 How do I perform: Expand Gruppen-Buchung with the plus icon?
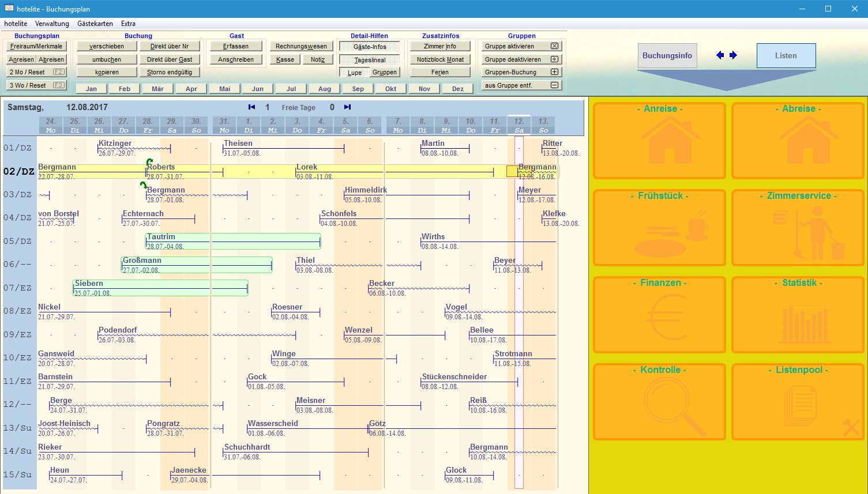(554, 72)
